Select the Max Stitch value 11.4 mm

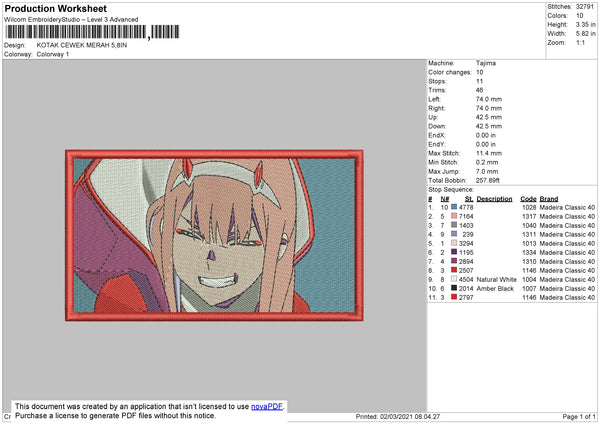click(x=489, y=153)
